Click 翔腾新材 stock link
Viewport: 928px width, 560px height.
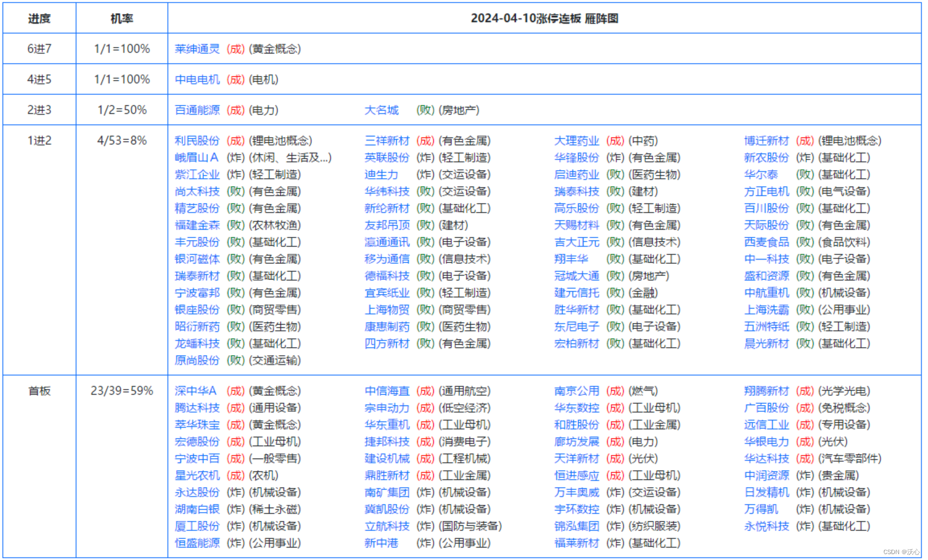tap(766, 391)
